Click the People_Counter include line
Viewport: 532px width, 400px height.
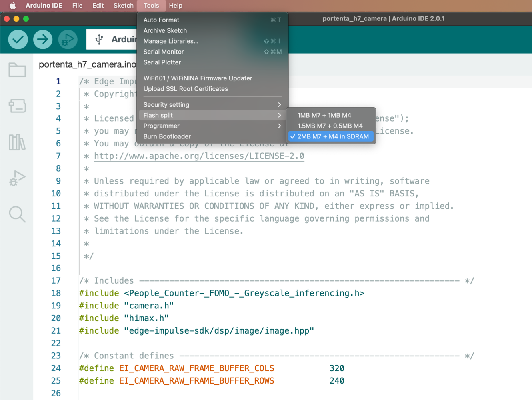pos(222,293)
